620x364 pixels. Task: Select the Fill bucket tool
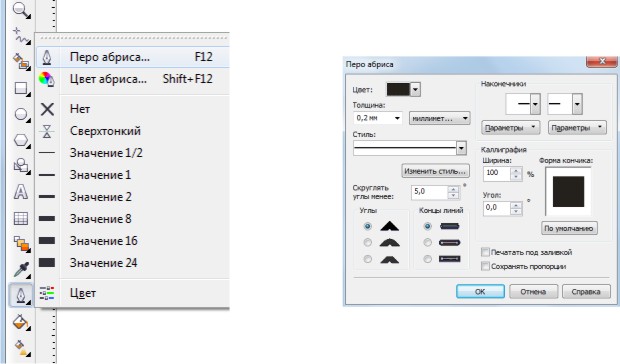click(x=21, y=322)
